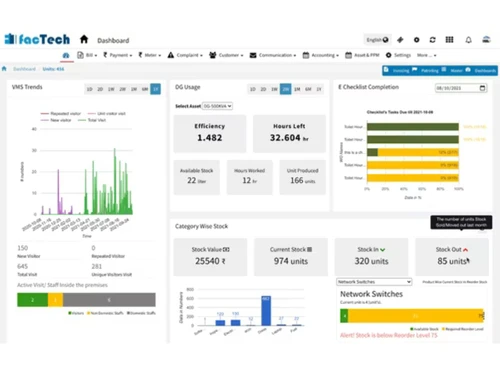Select the dashboard speedometer icon tab
The width and height of the screenshot is (500, 375).
pos(66,55)
